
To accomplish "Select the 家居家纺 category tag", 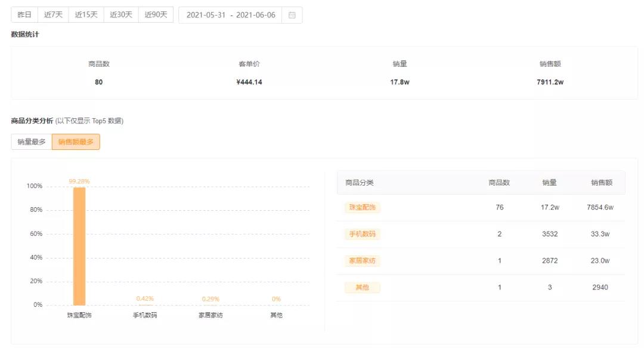I will (363, 261).
